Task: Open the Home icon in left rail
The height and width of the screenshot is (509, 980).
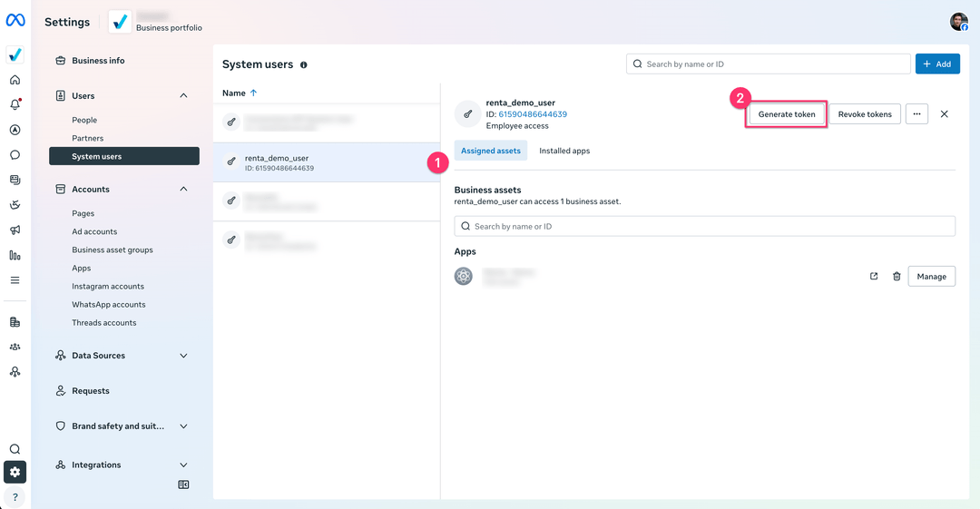Action: pyautogui.click(x=15, y=80)
